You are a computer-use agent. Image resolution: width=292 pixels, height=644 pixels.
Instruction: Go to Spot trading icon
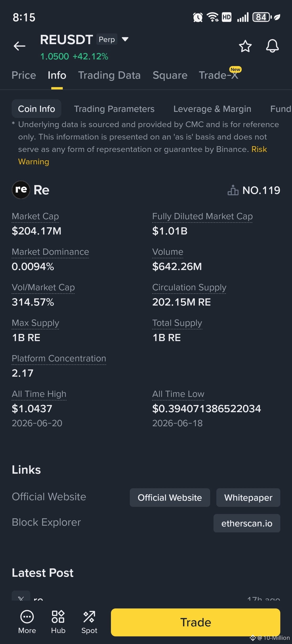click(89, 617)
